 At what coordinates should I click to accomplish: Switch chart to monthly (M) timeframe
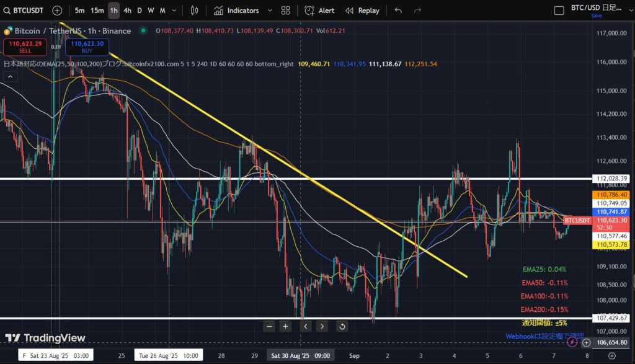pos(162,11)
